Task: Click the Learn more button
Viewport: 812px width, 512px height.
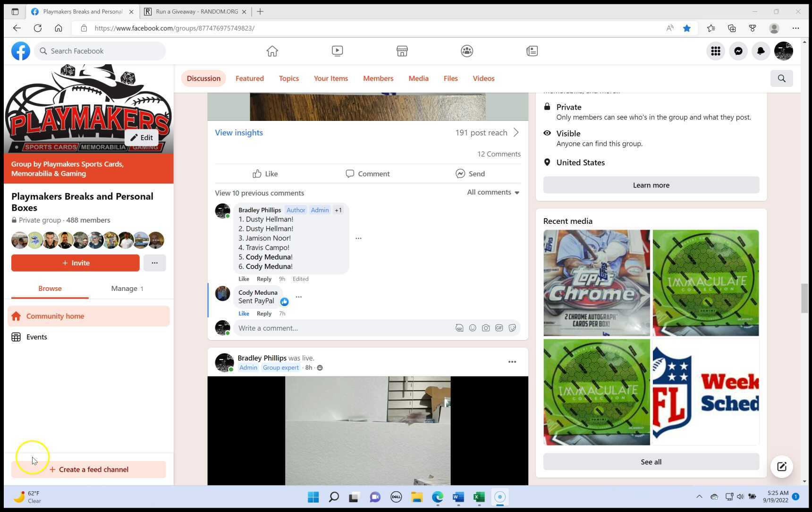Action: pyautogui.click(x=651, y=185)
